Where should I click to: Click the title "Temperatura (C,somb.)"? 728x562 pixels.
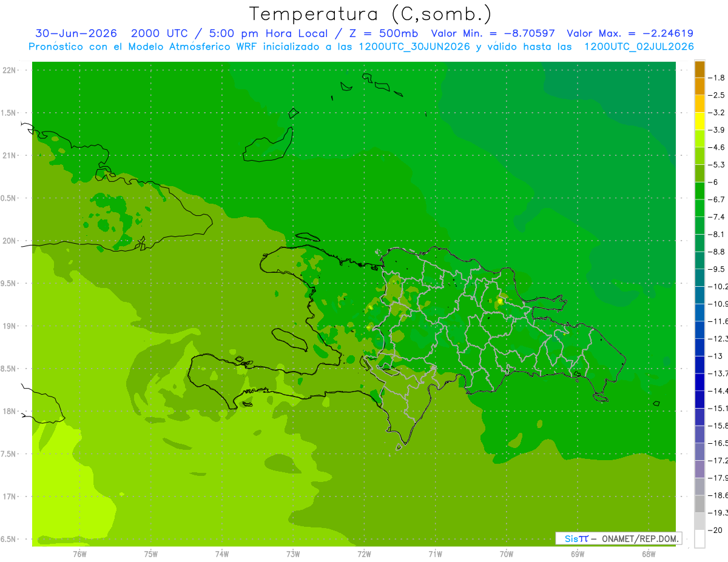(x=371, y=14)
